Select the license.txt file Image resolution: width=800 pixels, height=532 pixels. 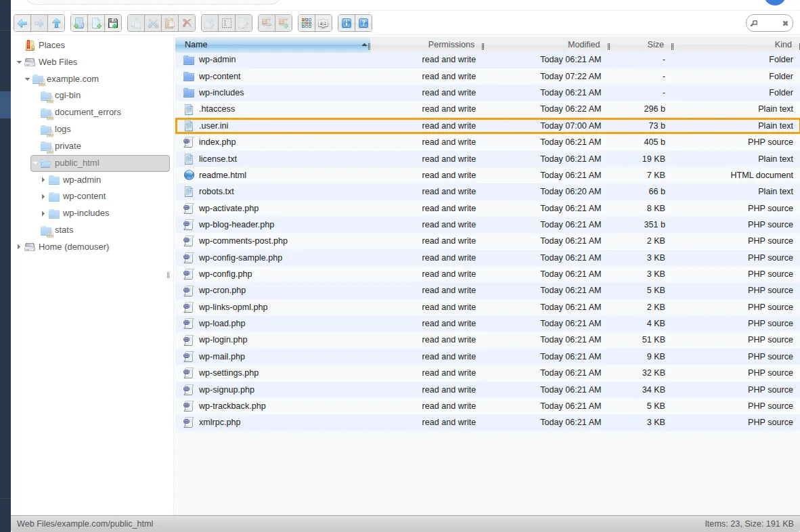(x=487, y=158)
